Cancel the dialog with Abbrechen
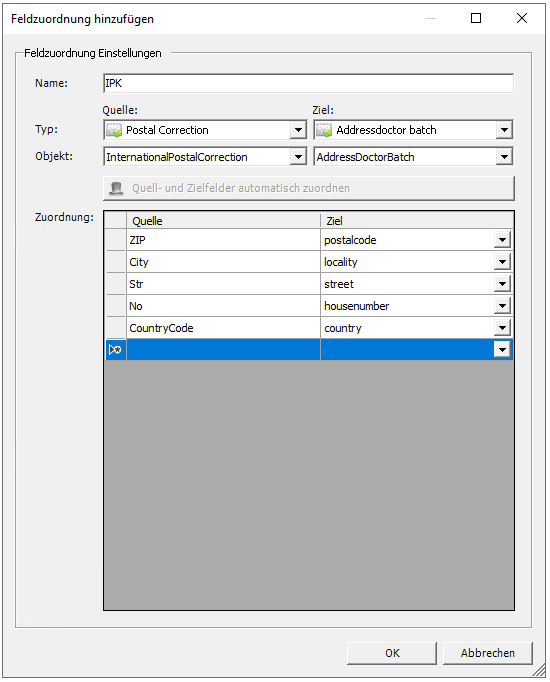The image size is (550, 682). point(487,653)
